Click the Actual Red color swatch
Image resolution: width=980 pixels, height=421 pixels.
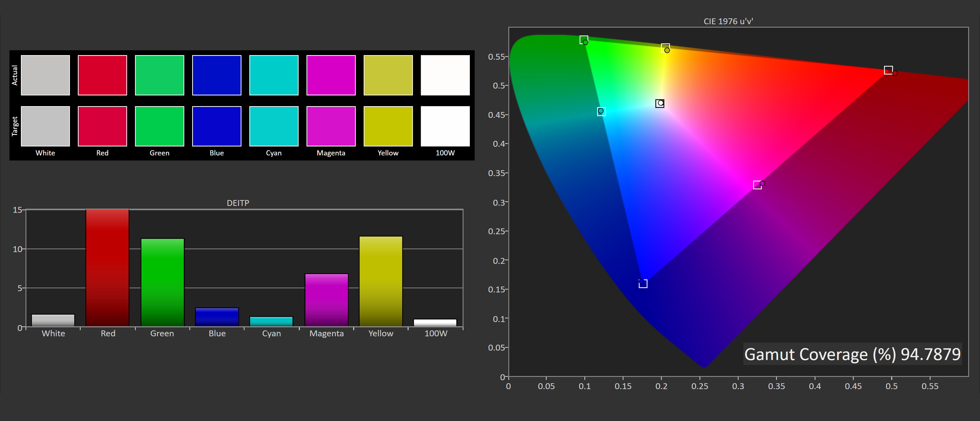pos(102,75)
